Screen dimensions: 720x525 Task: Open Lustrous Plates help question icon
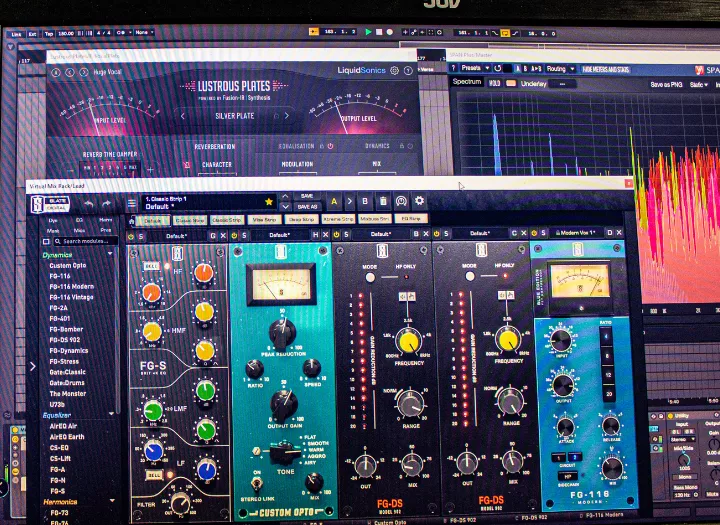[x=408, y=71]
